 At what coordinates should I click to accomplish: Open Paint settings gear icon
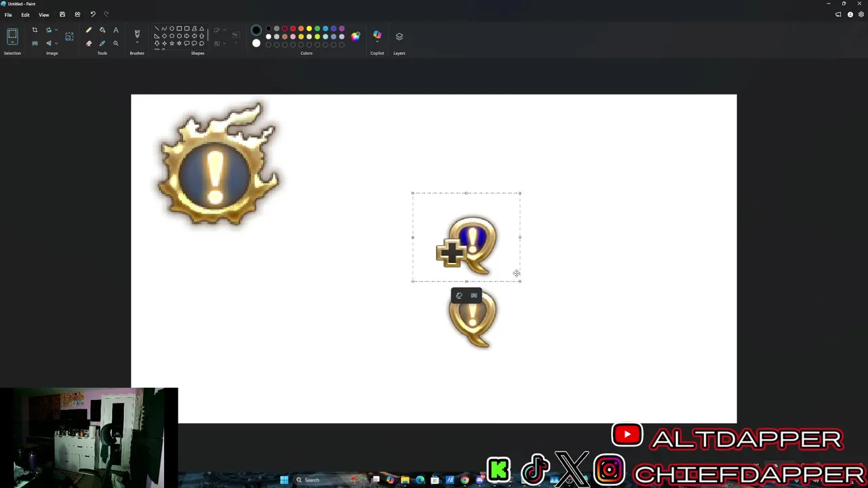coord(861,14)
